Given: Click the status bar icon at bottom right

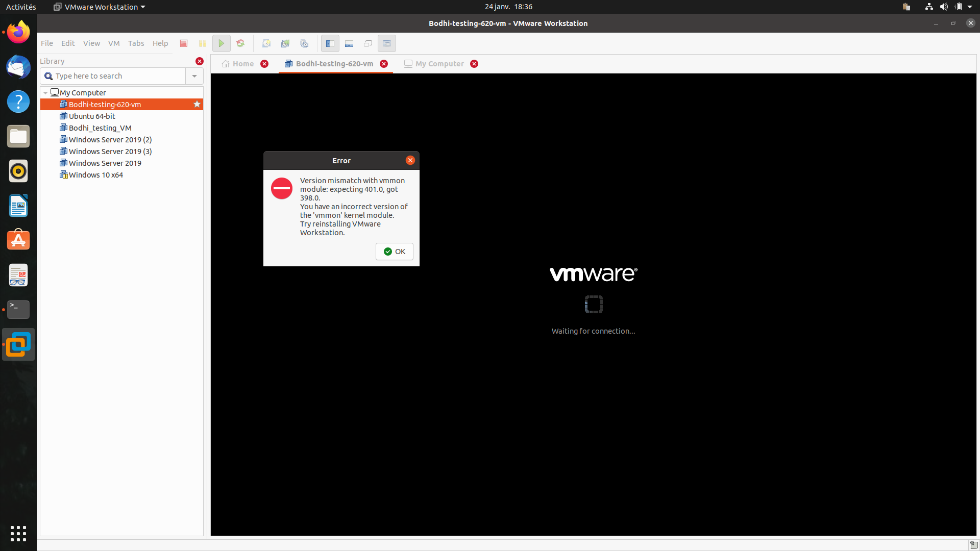Looking at the screenshot, I should point(973,545).
